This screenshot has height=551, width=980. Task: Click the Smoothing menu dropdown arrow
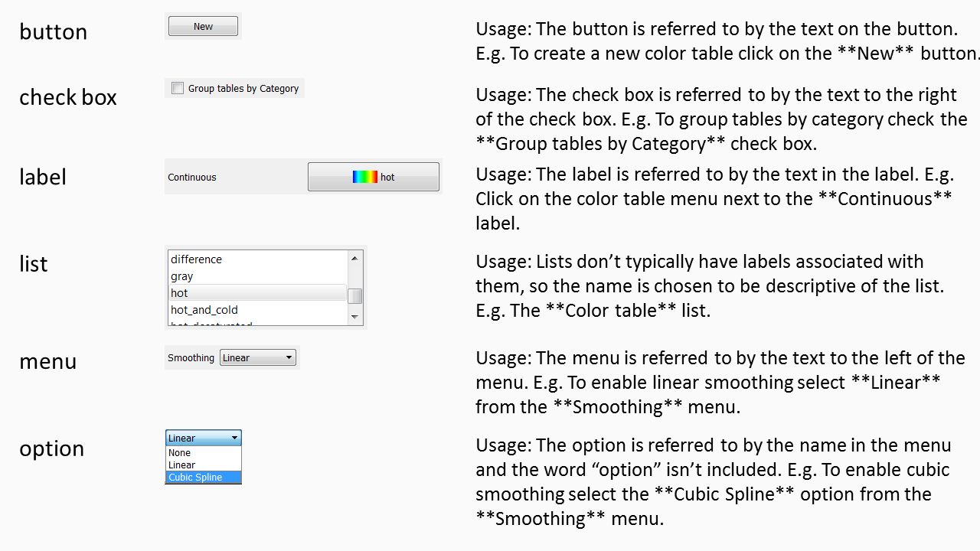coord(289,357)
